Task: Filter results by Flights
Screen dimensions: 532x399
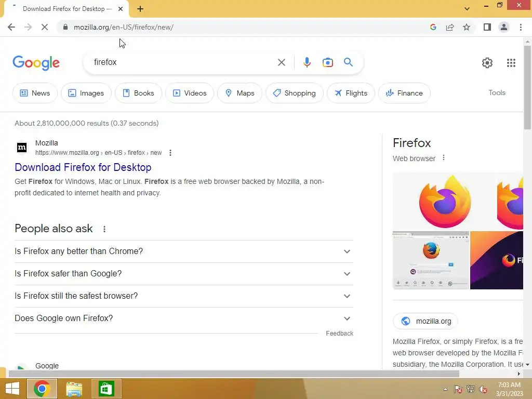Action: [x=351, y=93]
